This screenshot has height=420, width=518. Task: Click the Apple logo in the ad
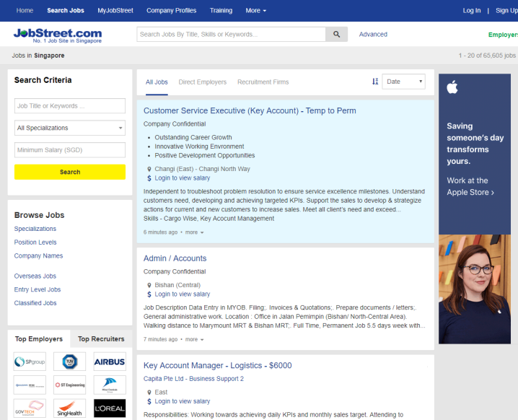pyautogui.click(x=452, y=87)
